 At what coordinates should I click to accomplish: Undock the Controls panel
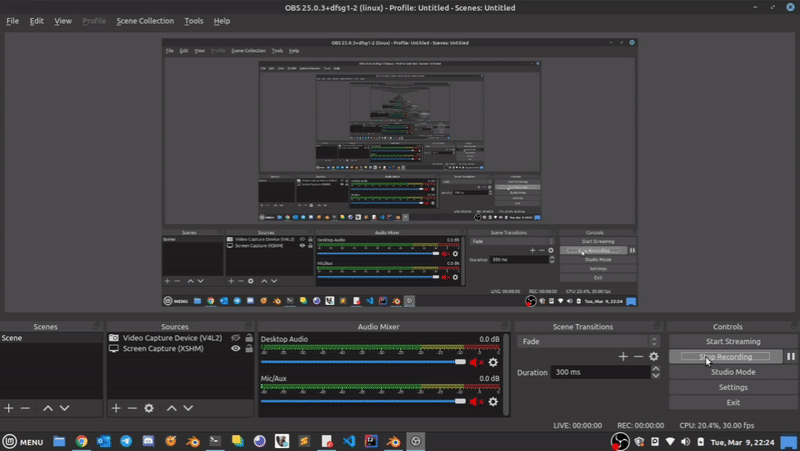pos(794,325)
